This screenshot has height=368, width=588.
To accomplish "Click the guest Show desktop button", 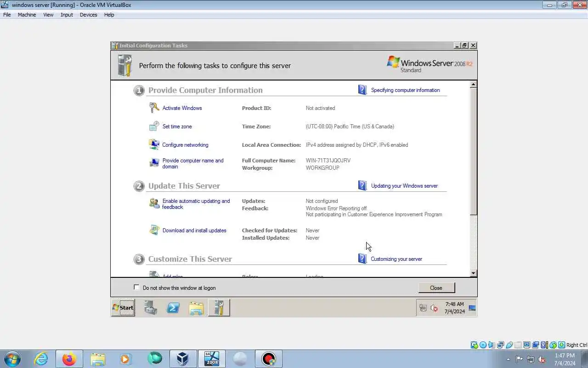I will (472, 308).
